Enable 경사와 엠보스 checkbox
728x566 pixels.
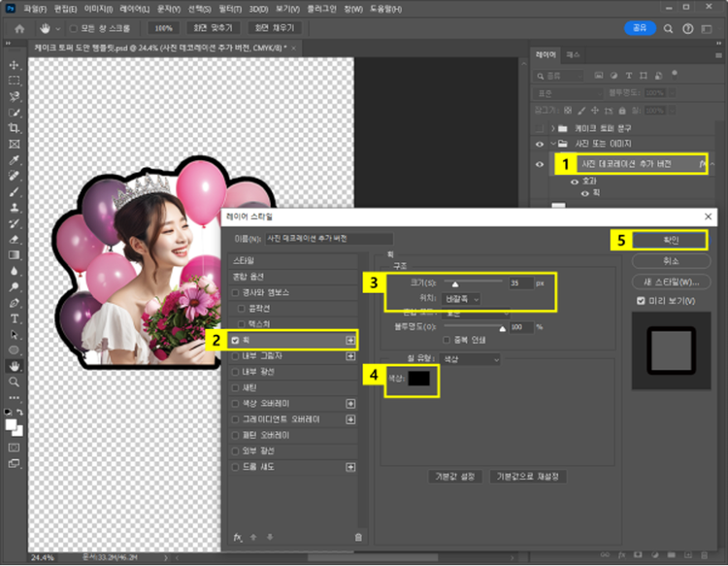pos(236,292)
